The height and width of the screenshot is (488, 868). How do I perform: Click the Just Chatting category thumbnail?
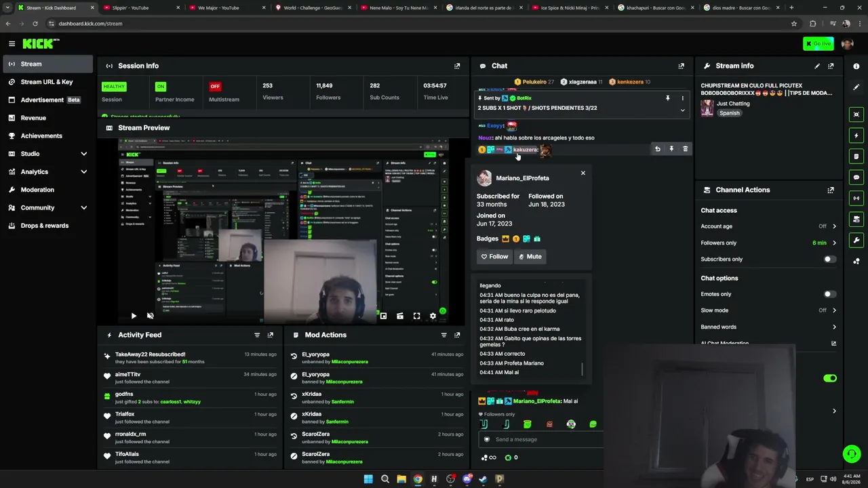coord(707,108)
